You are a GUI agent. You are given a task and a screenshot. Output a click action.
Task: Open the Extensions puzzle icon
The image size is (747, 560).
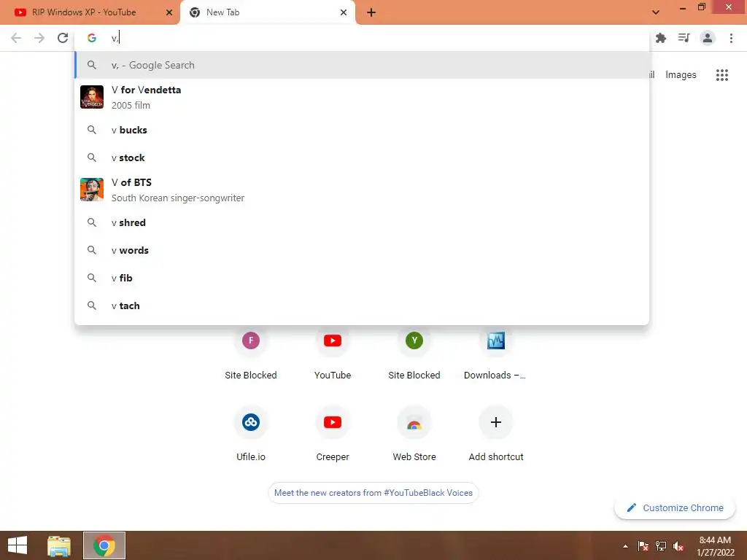pos(661,38)
